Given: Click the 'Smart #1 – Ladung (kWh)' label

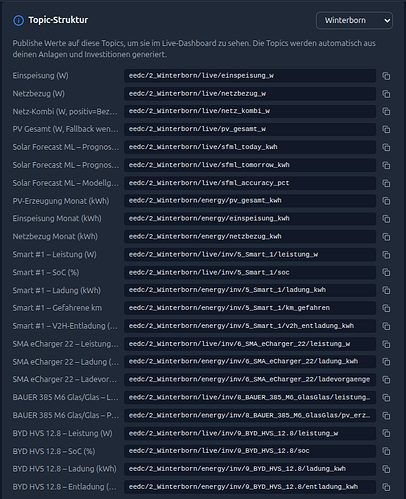Looking at the screenshot, I should click(x=57, y=291).
